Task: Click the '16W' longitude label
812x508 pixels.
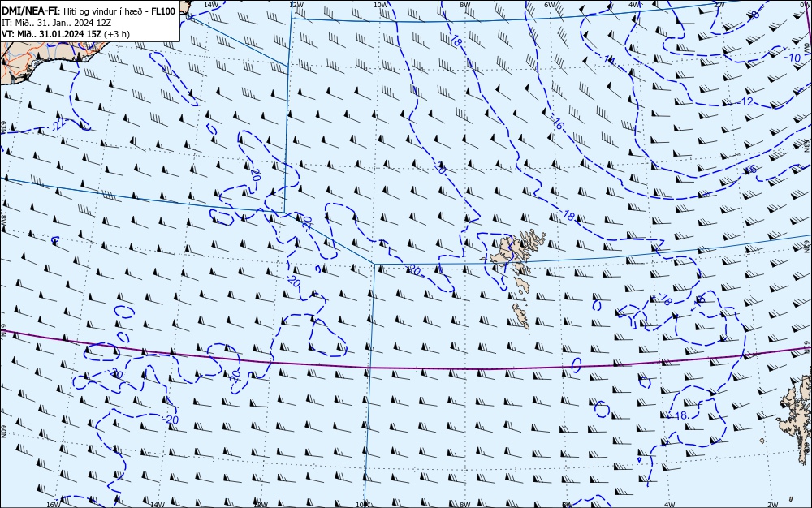Action: pos(53,505)
